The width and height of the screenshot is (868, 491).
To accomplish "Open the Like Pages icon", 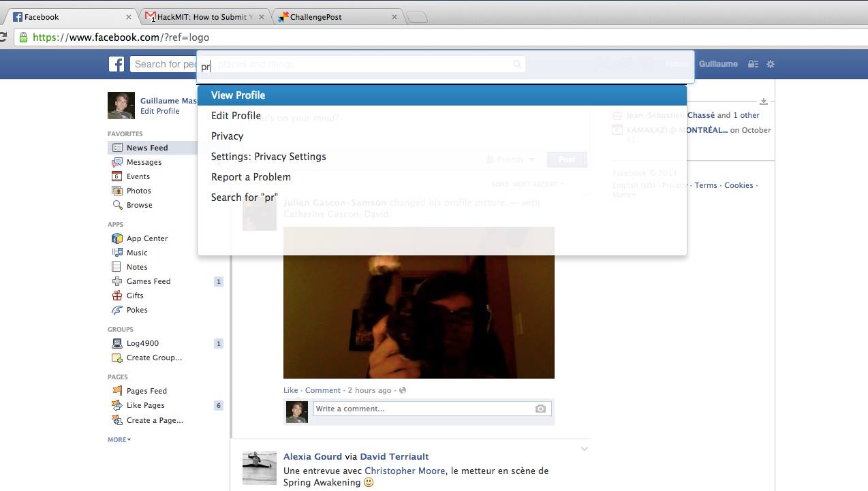I will pyautogui.click(x=117, y=405).
